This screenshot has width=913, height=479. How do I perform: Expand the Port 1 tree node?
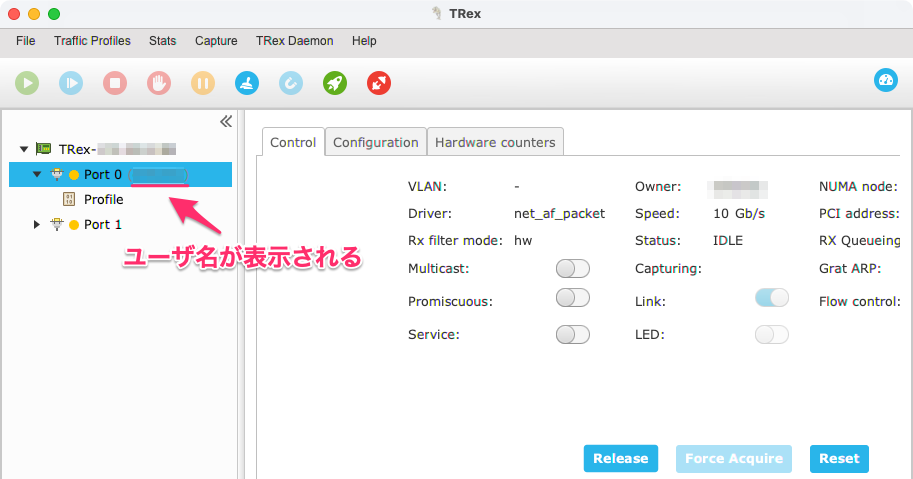[x=37, y=224]
